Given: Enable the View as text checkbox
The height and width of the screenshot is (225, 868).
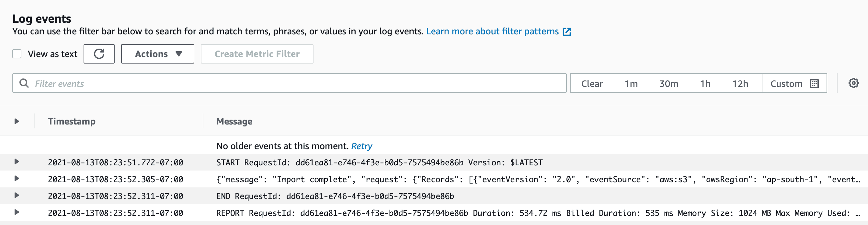Looking at the screenshot, I should [17, 54].
